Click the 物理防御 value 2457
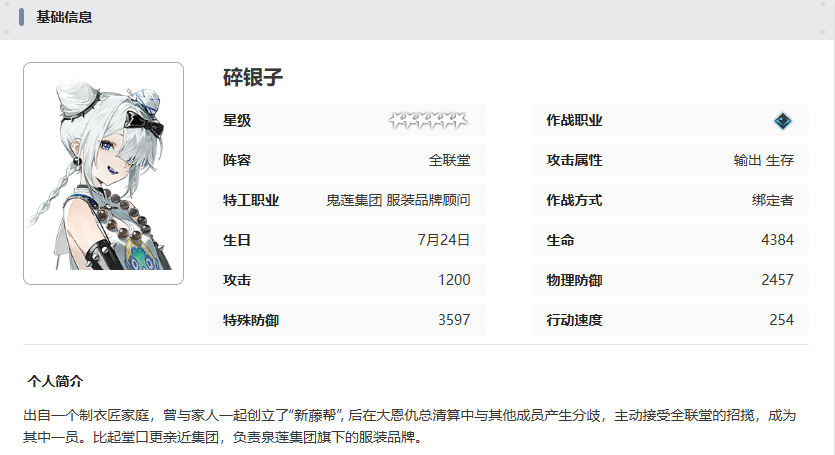The height and width of the screenshot is (455, 835). click(777, 280)
